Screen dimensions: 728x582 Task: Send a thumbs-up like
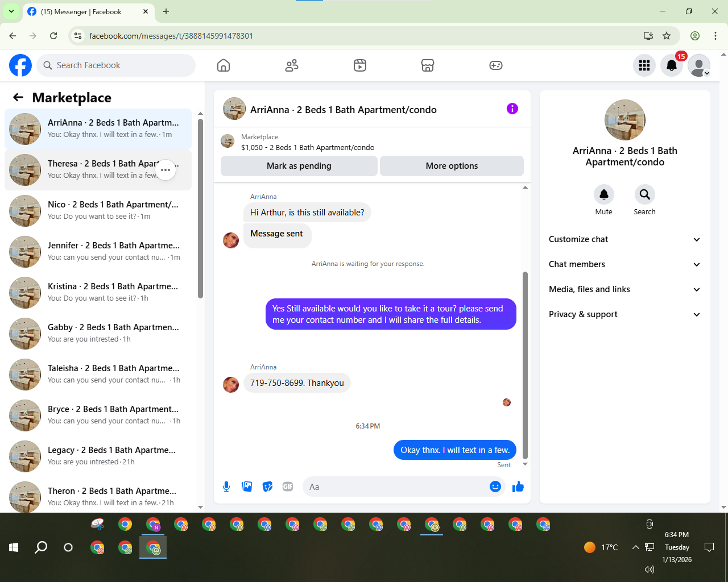(x=518, y=487)
